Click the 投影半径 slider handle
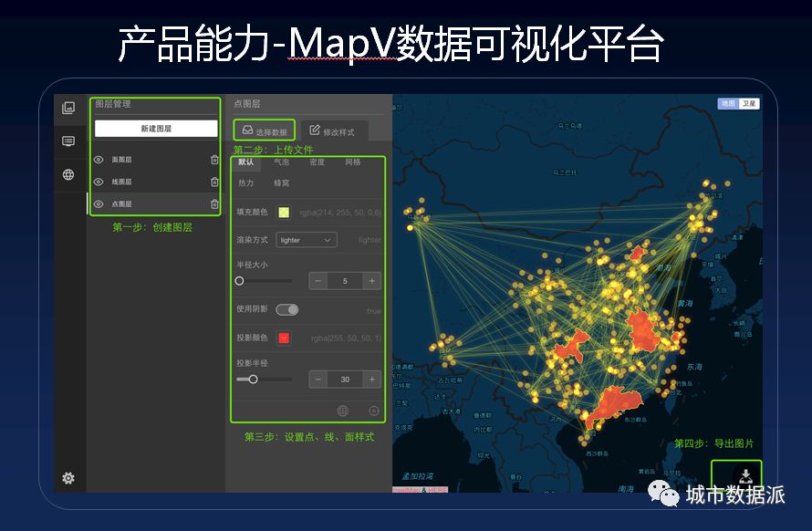 coord(254,380)
